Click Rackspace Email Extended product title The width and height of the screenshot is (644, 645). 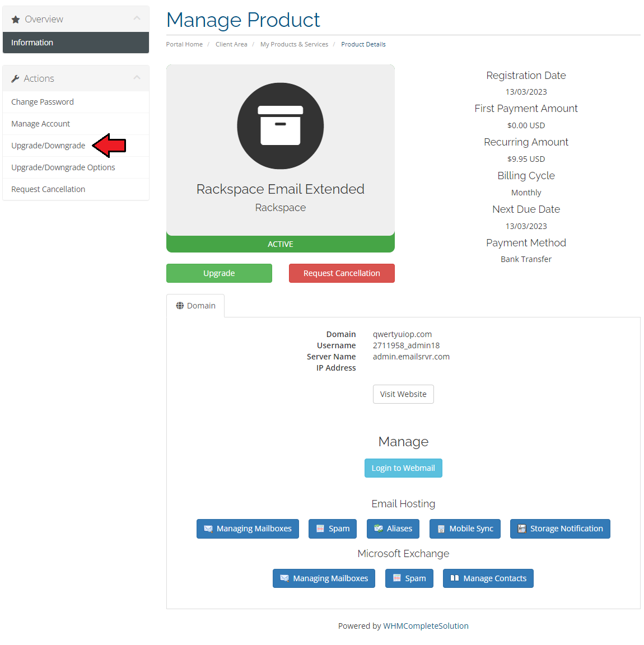tap(280, 189)
